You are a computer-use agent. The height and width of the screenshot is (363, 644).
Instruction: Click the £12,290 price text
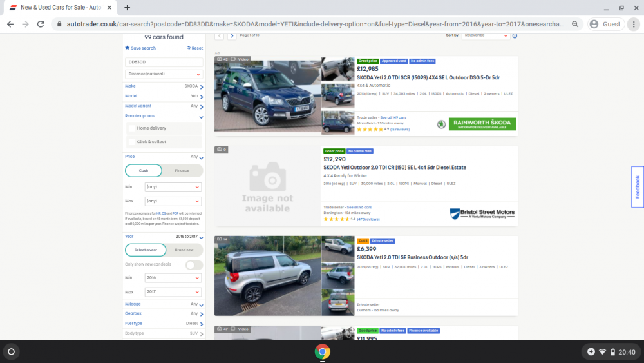(x=334, y=159)
